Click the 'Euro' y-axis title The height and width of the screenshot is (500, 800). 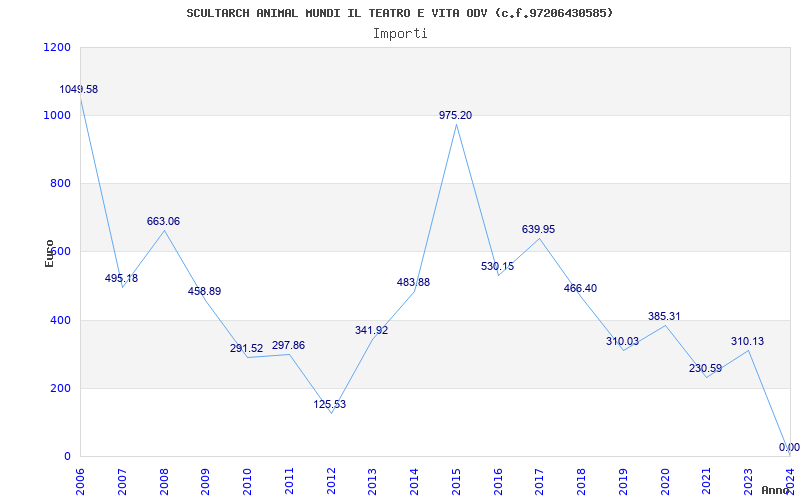tap(49, 254)
